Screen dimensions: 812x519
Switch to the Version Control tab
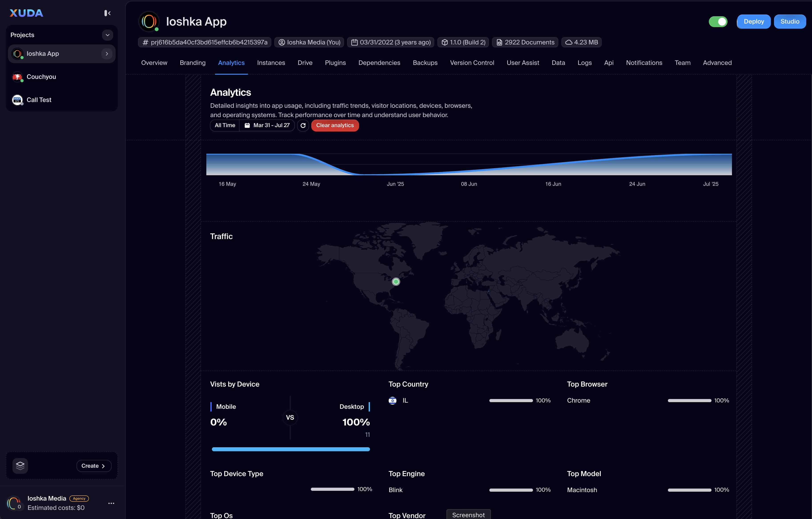click(x=472, y=63)
